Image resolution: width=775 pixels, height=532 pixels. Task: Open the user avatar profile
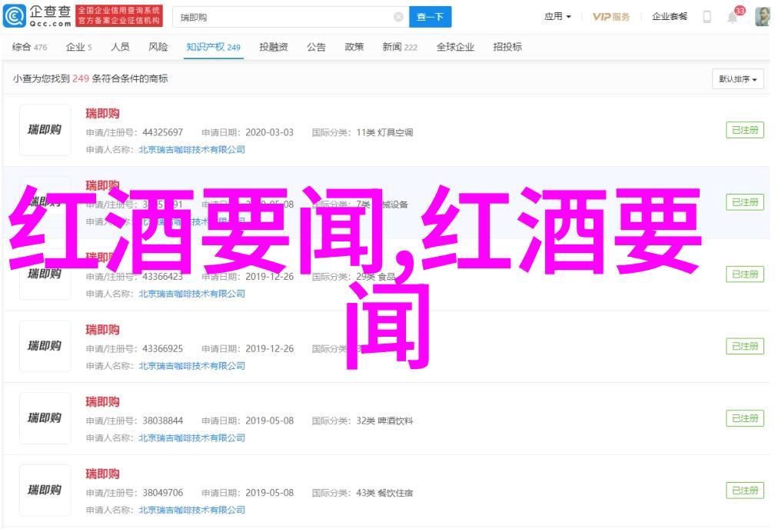(x=762, y=17)
